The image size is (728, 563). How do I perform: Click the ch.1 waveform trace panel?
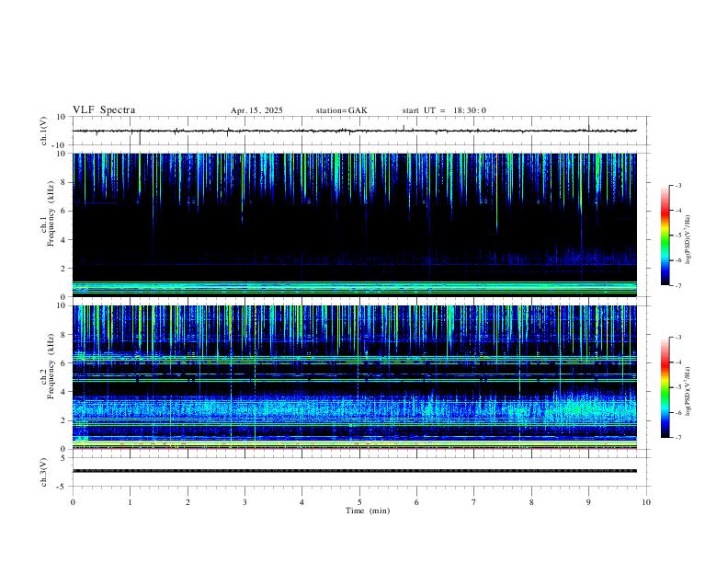click(x=359, y=131)
